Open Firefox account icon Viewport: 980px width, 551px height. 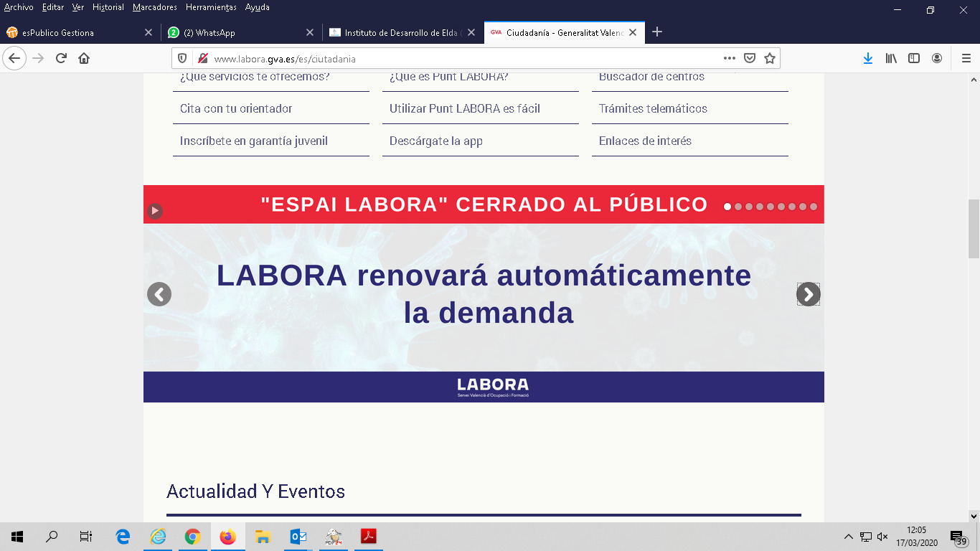937,58
